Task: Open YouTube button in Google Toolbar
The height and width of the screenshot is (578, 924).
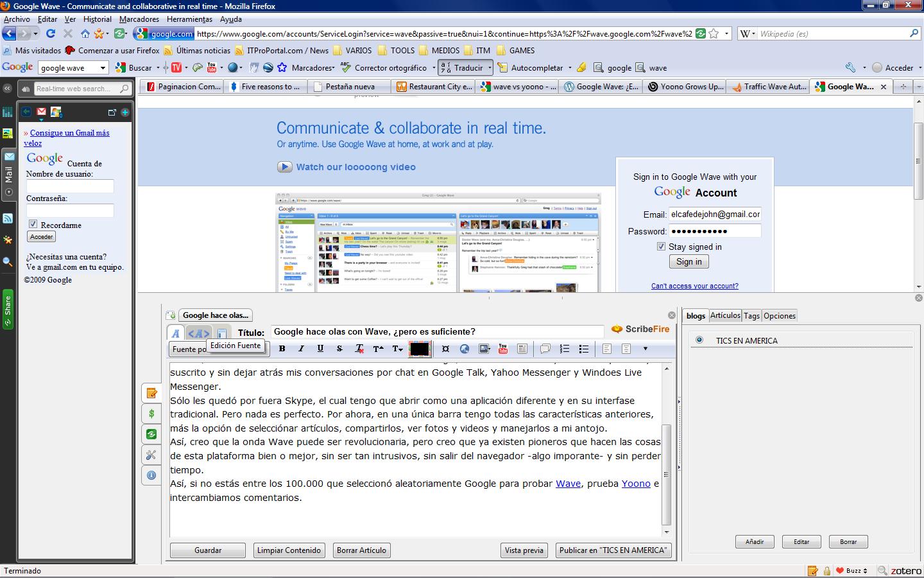Action: click(x=212, y=67)
